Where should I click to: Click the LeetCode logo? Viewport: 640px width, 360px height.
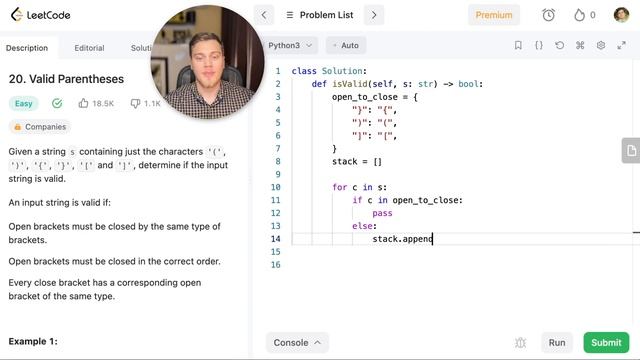[x=40, y=15]
